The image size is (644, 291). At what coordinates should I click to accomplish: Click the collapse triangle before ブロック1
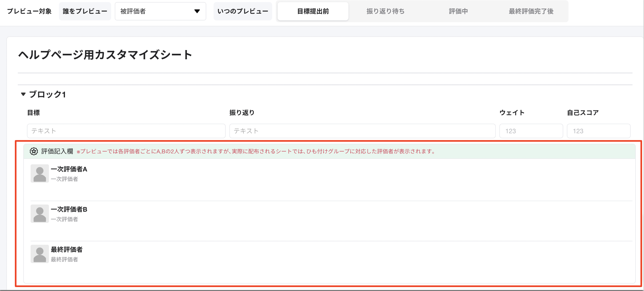(23, 94)
